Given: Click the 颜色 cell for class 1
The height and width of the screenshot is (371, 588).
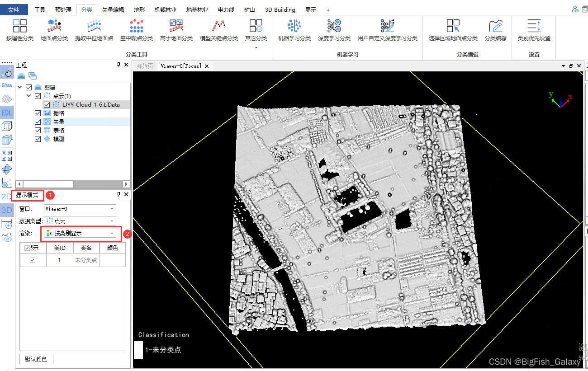Looking at the screenshot, I should [x=112, y=260].
